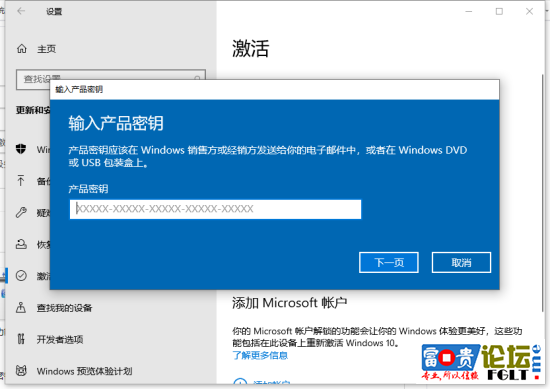
Task: Go back with the Settings back arrow
Action: tap(21, 11)
